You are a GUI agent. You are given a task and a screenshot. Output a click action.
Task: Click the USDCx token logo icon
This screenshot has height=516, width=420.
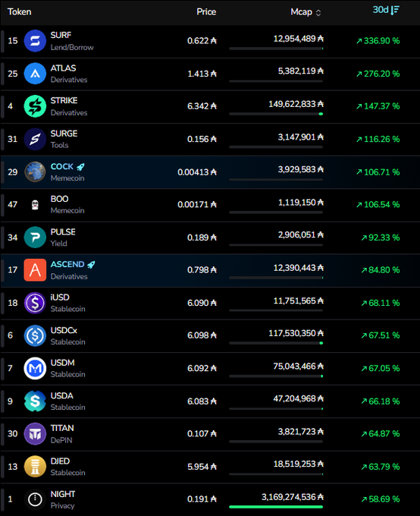[35, 335]
